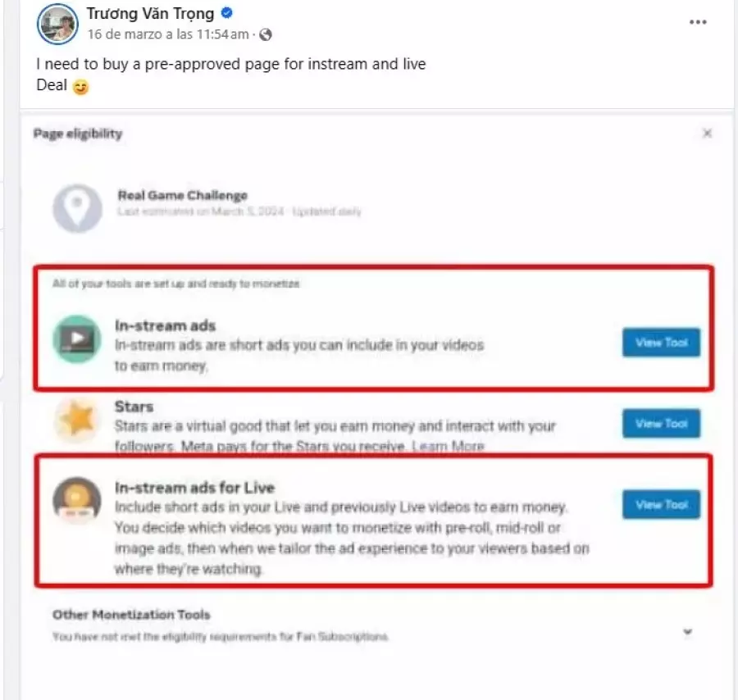Open the Learn More link under Stars
The height and width of the screenshot is (700, 738).
(x=448, y=446)
